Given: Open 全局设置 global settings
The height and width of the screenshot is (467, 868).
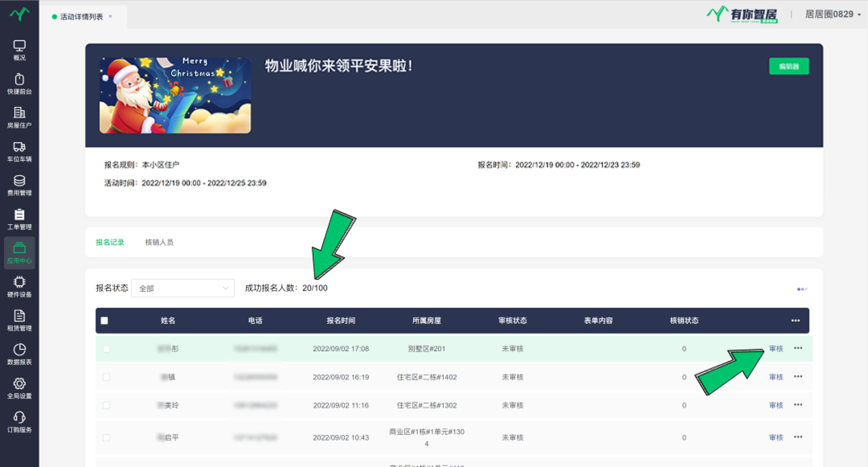Looking at the screenshot, I should pyautogui.click(x=19, y=388).
